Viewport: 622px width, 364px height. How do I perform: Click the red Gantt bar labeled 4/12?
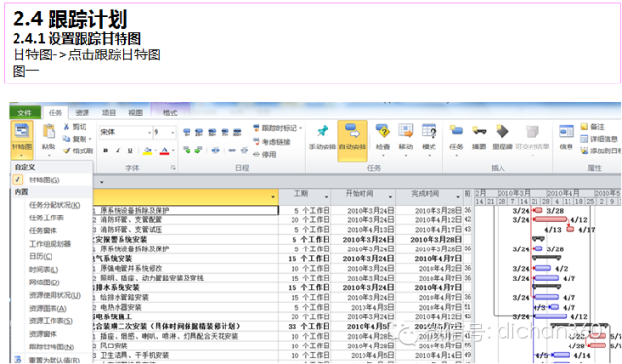(551, 219)
